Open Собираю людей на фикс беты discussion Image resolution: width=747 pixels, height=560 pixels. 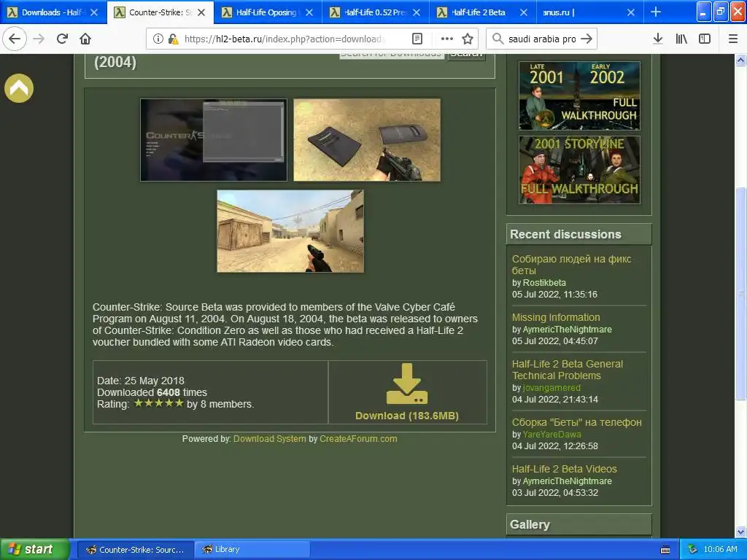click(571, 265)
